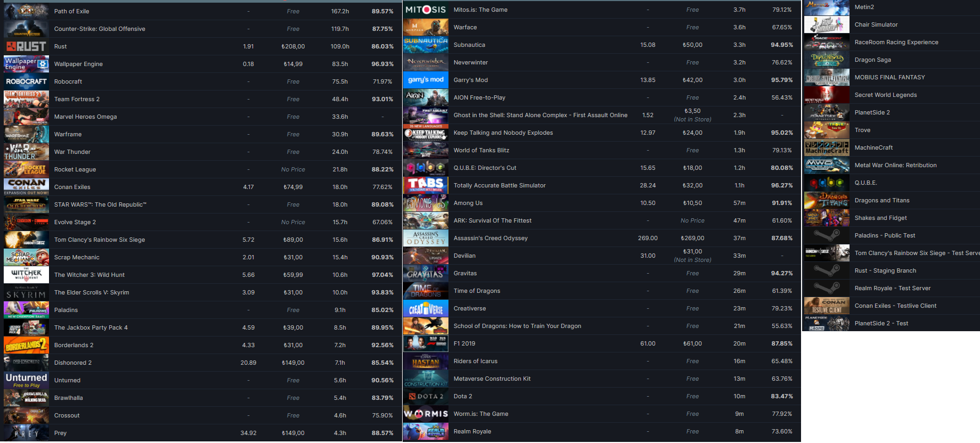Open Conan Exiles - Testlive Client entry
Viewport: 980px width, 443px height.
(x=895, y=306)
